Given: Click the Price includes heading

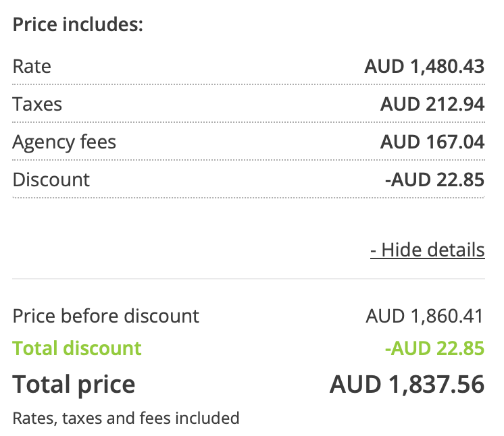Looking at the screenshot, I should click(x=78, y=24).
